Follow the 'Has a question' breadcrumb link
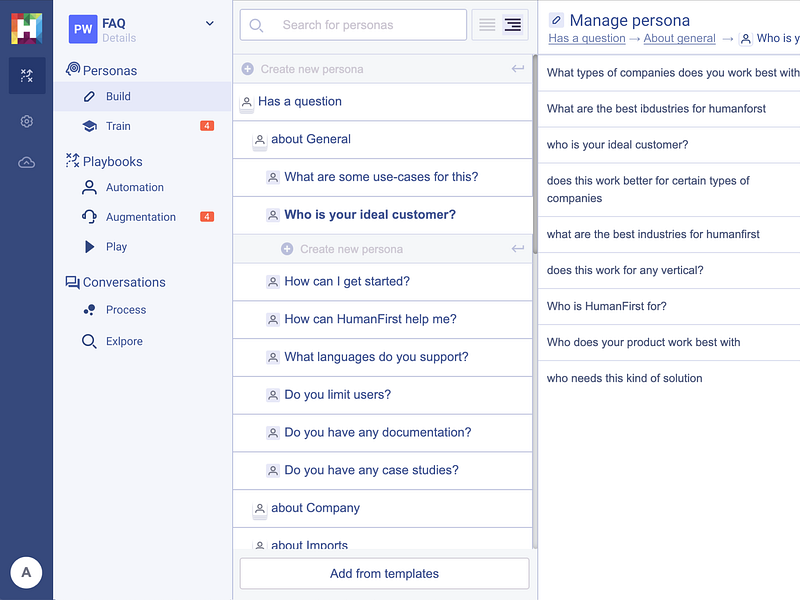 (x=586, y=39)
